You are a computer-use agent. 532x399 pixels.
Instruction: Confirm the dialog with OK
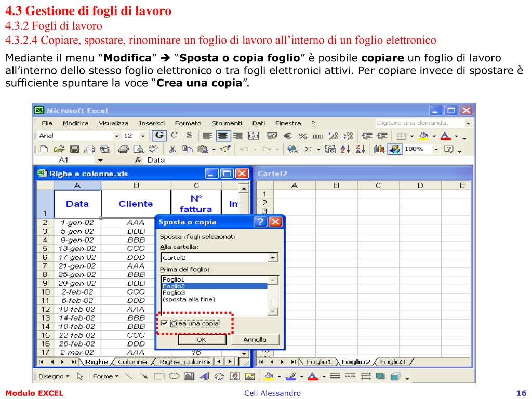coord(202,339)
